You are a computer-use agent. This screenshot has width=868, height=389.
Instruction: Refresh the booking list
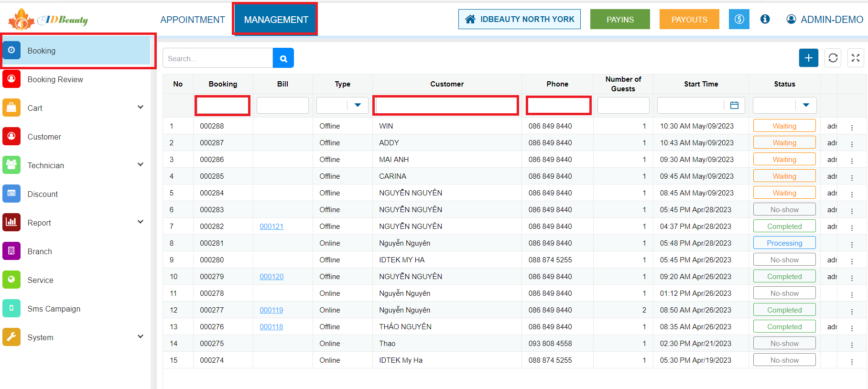tap(833, 58)
